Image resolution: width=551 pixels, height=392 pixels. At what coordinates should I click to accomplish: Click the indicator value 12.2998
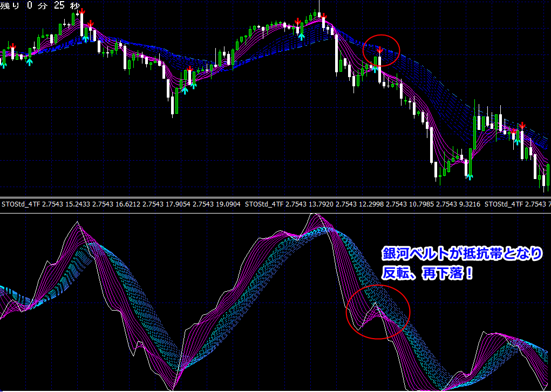[370, 204]
